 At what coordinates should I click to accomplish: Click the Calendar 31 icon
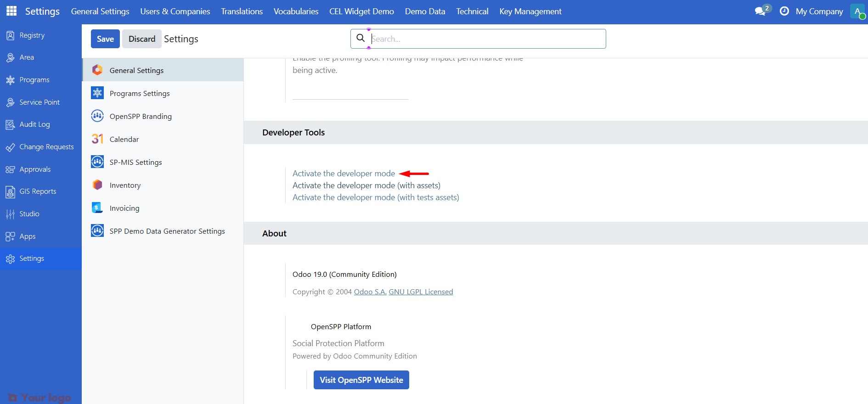coord(97,139)
